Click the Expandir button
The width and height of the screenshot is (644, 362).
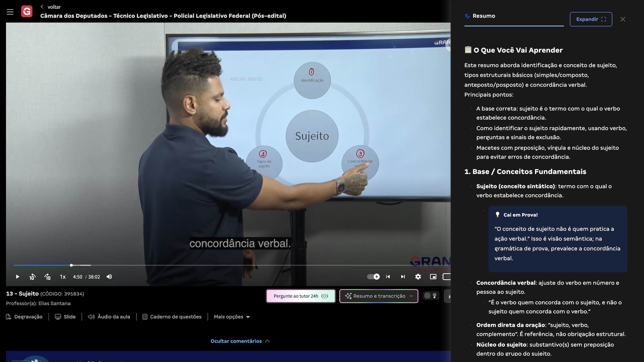[x=591, y=19]
